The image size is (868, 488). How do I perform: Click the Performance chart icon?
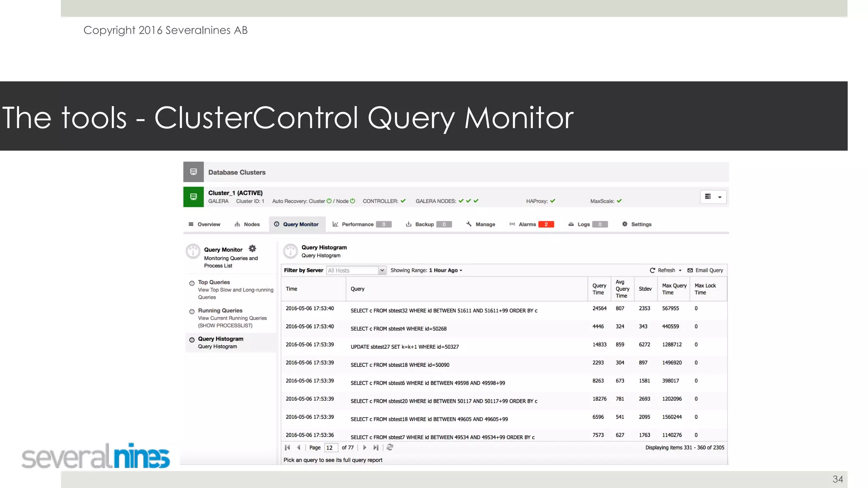tap(335, 224)
